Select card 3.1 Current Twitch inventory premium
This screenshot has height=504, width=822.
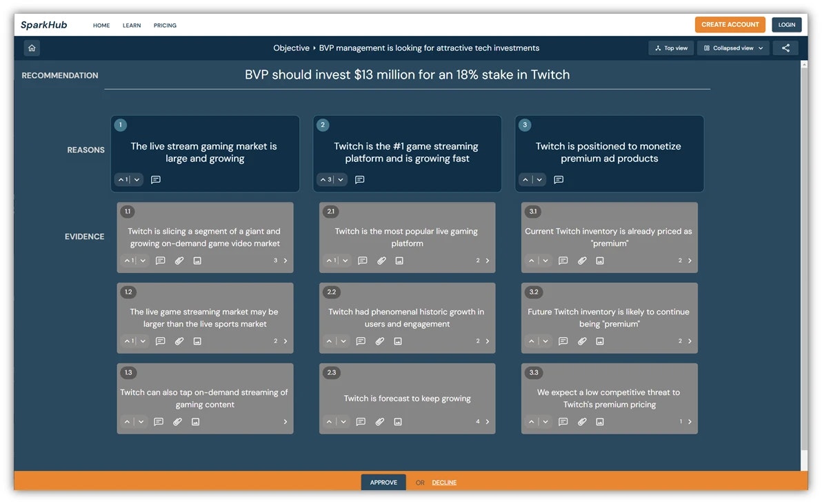(x=609, y=237)
